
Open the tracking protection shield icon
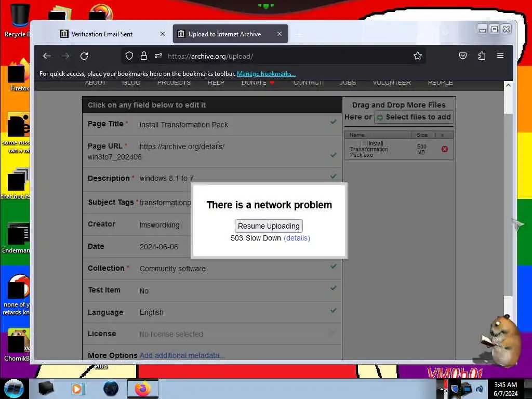tap(129, 56)
